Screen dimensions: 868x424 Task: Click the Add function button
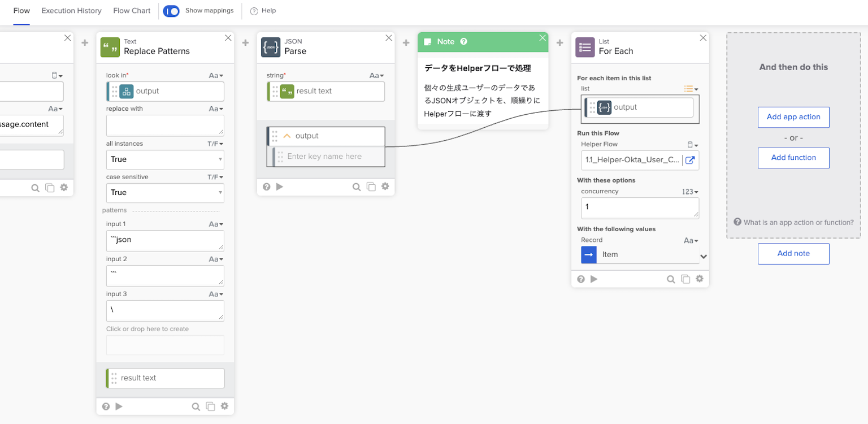(793, 158)
